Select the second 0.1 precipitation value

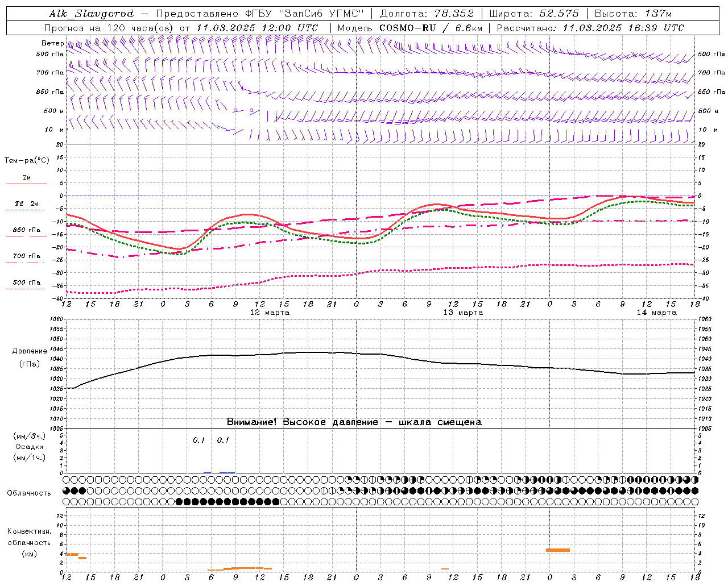[x=223, y=440]
